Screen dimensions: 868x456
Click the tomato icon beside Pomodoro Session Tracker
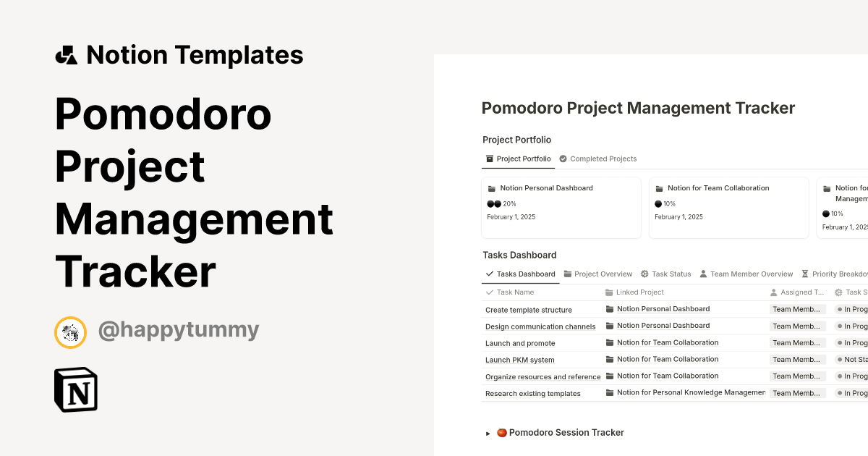coord(502,432)
